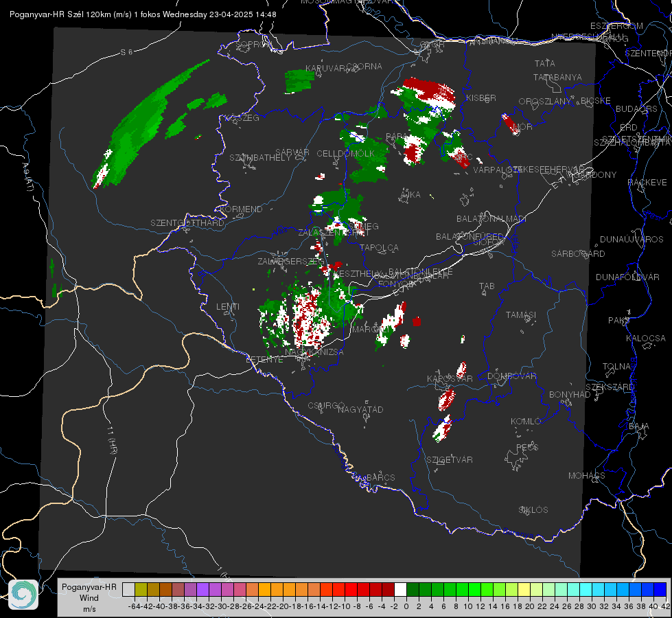The width and height of the screenshot is (672, 618).
Task: Click the SIKLOS town label
Action: (533, 510)
